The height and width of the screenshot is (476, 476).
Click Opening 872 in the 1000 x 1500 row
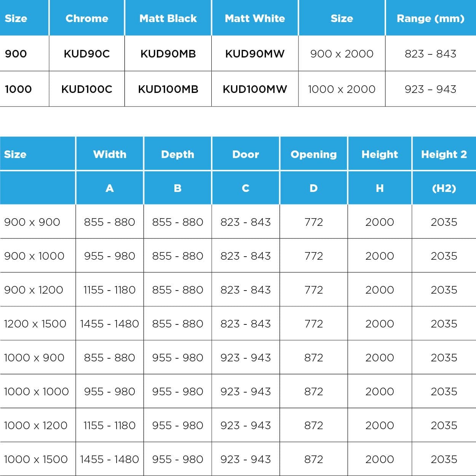click(314, 459)
